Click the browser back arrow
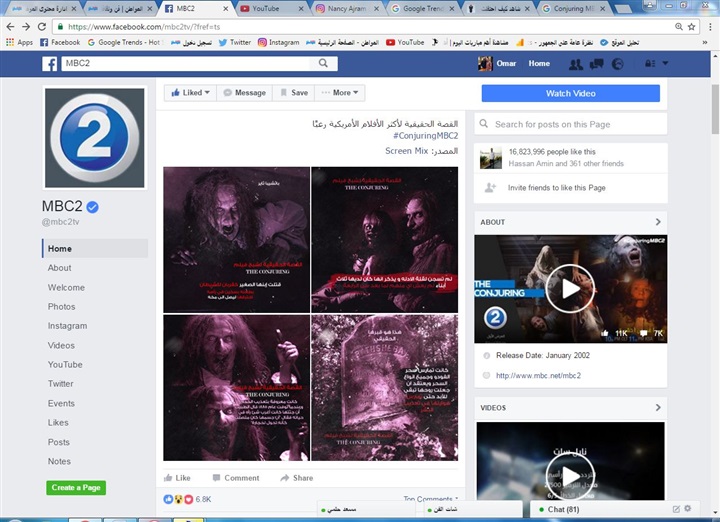 coord(11,27)
